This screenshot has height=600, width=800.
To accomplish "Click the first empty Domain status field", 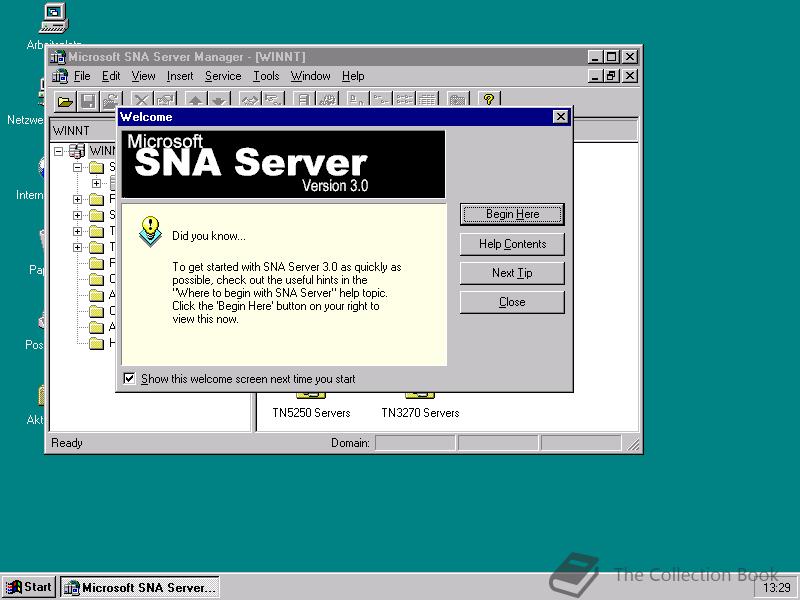I will tap(415, 443).
